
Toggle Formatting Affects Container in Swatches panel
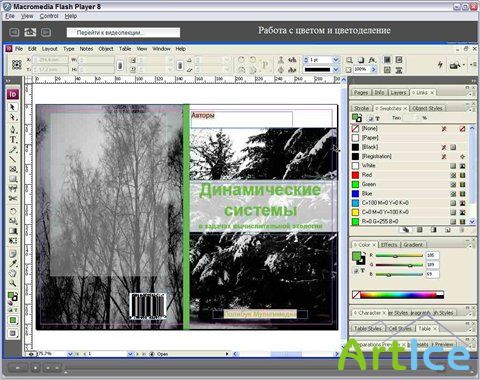click(371, 118)
